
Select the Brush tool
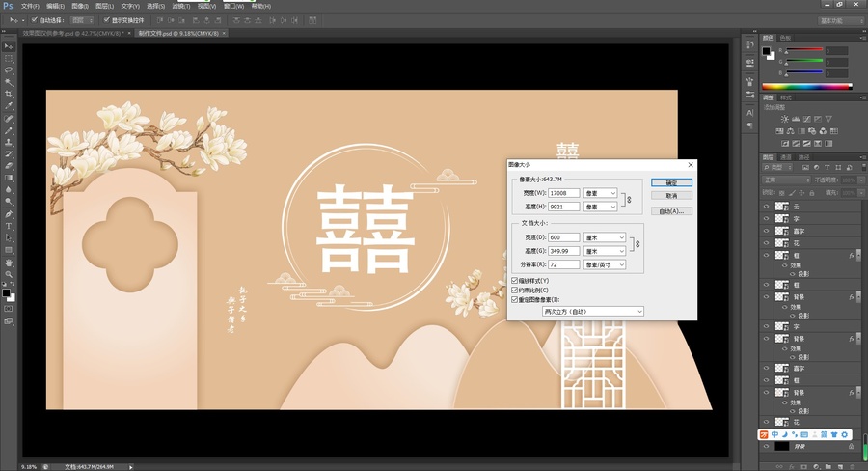tap(9, 130)
